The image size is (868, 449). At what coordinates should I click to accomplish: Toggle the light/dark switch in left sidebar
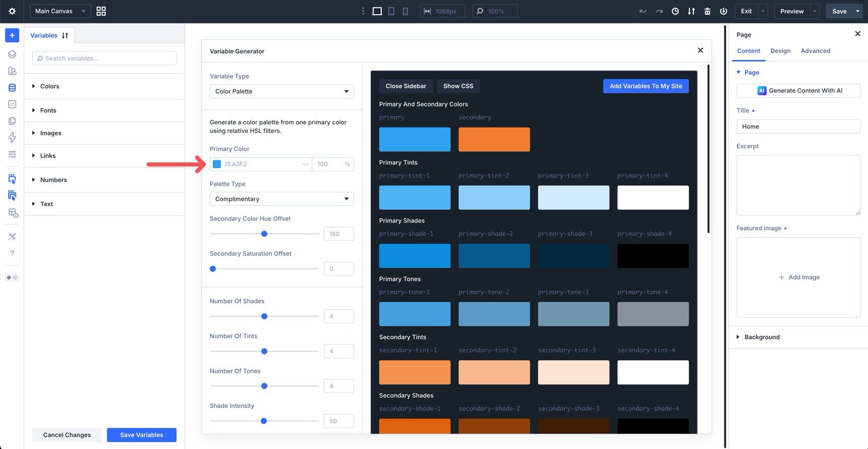[12, 278]
